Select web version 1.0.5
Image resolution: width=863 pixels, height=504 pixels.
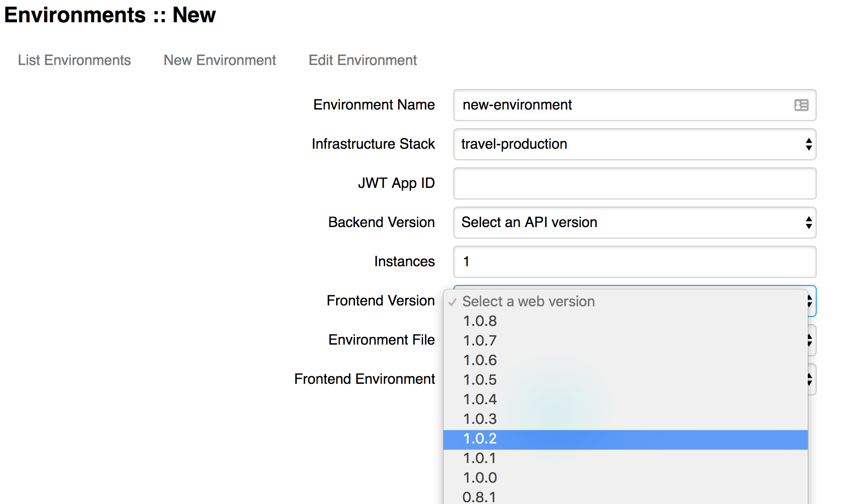click(x=480, y=380)
